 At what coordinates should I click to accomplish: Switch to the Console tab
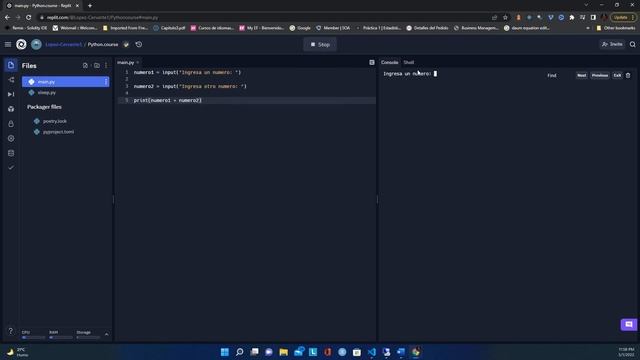coord(389,62)
